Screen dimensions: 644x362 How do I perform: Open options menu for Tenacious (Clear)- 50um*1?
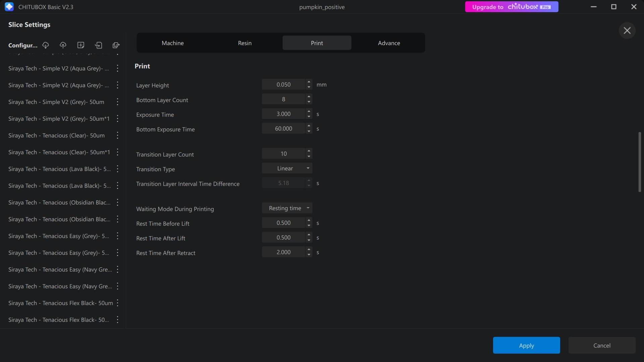[x=117, y=152]
